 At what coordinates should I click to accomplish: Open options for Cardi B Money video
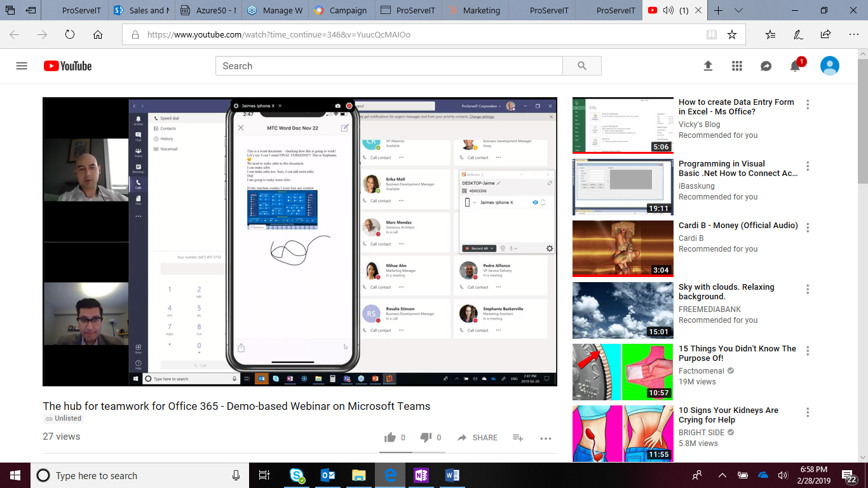[808, 227]
